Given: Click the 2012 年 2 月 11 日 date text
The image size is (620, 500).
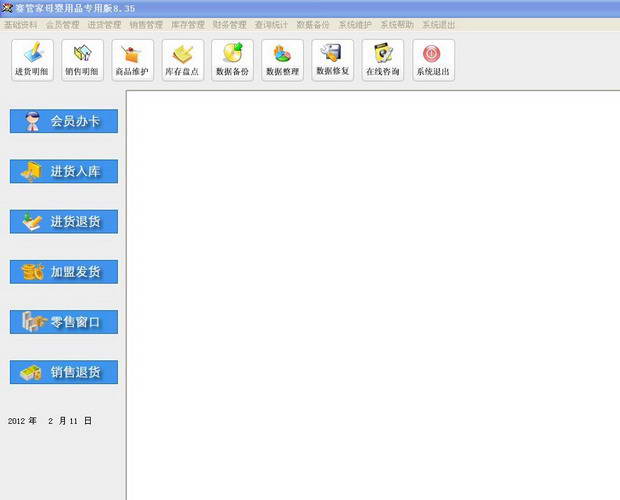Looking at the screenshot, I should pyautogui.click(x=50, y=421).
